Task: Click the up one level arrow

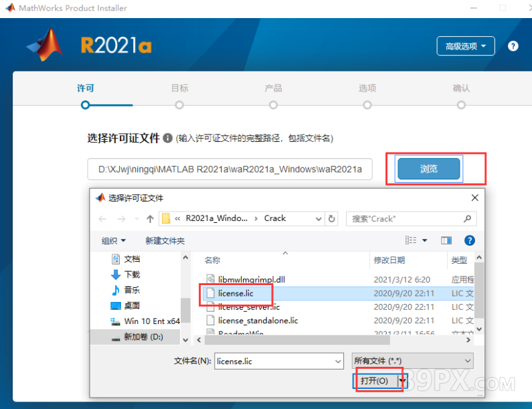Action: pos(150,219)
